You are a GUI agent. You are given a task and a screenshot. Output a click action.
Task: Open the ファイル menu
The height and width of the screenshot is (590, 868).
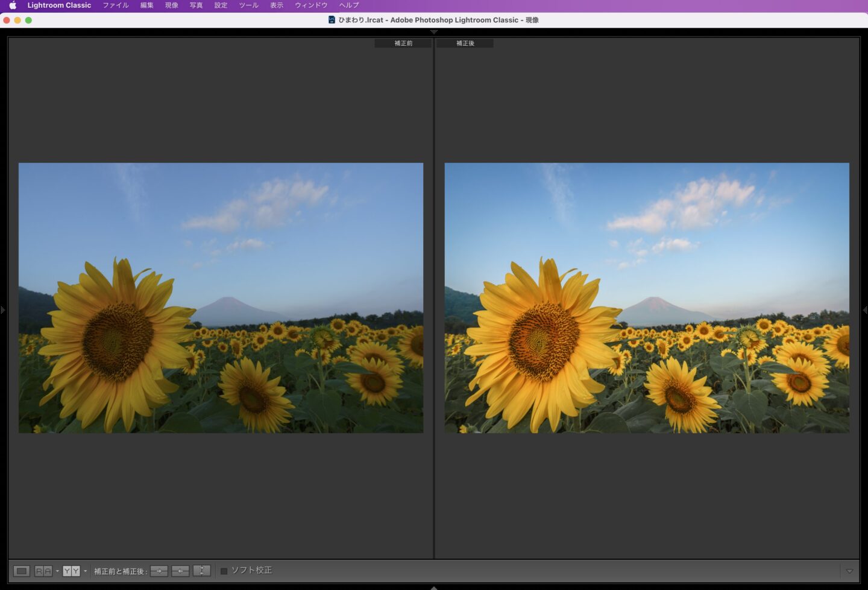[115, 5]
